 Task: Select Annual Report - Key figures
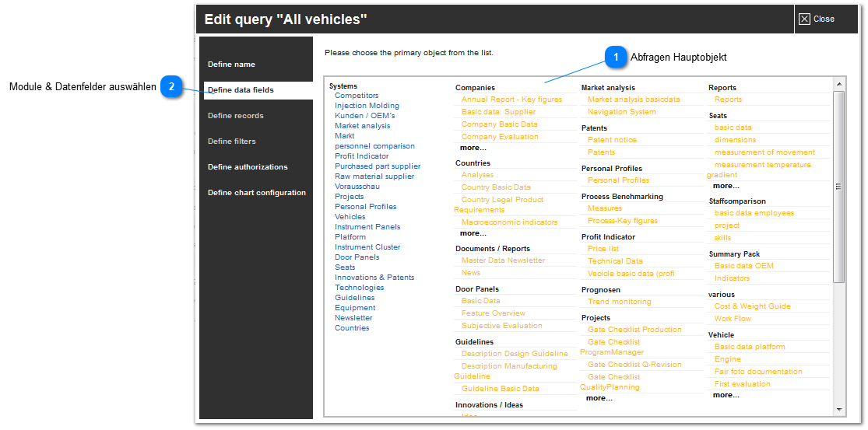coord(511,100)
